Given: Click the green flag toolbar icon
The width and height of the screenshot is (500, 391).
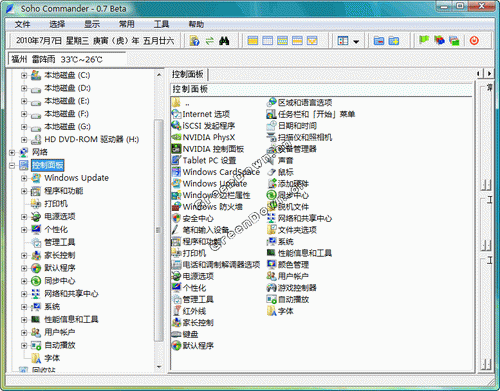Looking at the screenshot, I should 424,40.
